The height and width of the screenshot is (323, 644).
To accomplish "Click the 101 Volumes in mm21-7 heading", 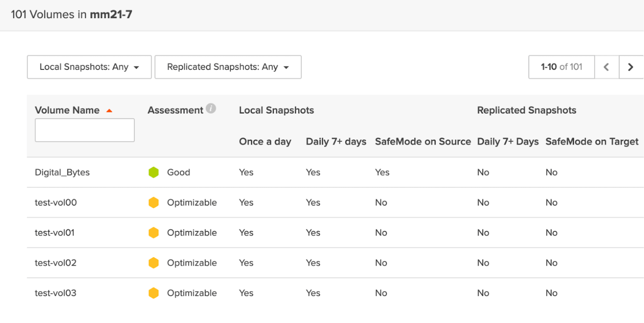I will click(x=72, y=15).
